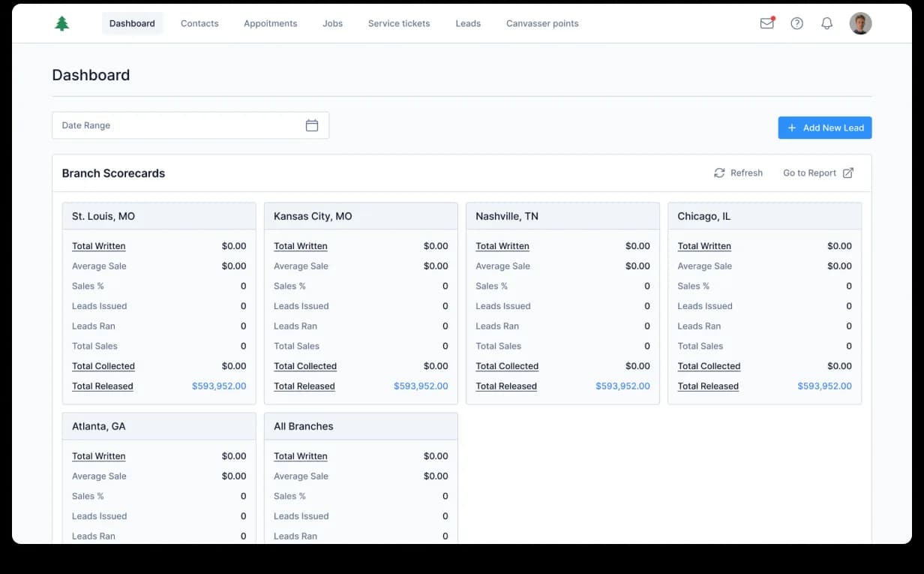Screen dimensions: 924x574
Task: Open Total Written in Nashville card
Action: [x=502, y=246]
